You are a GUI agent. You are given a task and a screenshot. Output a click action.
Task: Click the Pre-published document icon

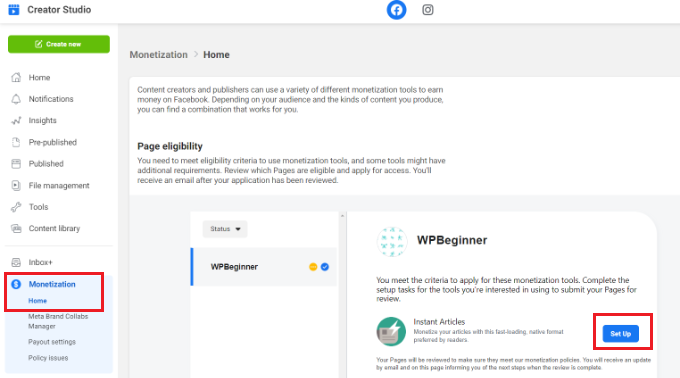16,142
